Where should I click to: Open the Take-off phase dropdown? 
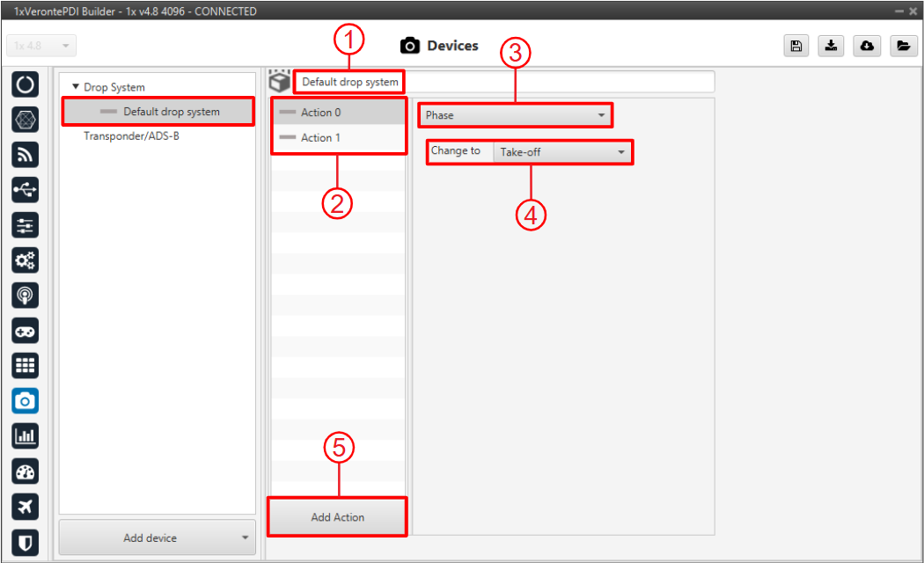pos(562,152)
